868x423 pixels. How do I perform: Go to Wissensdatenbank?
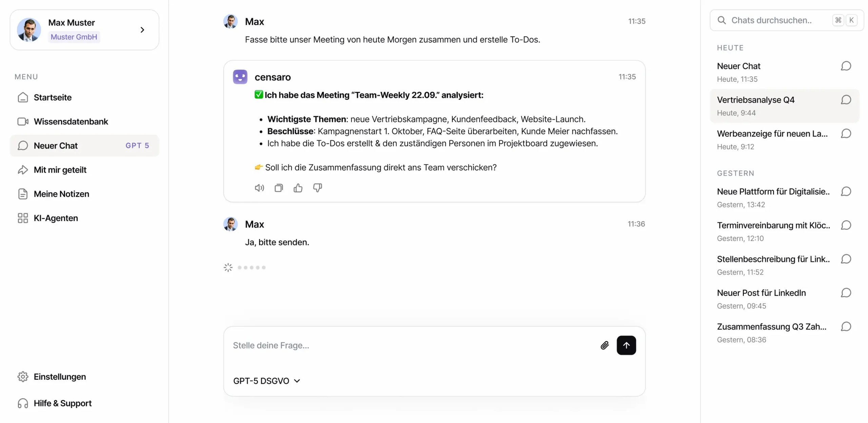tap(71, 122)
